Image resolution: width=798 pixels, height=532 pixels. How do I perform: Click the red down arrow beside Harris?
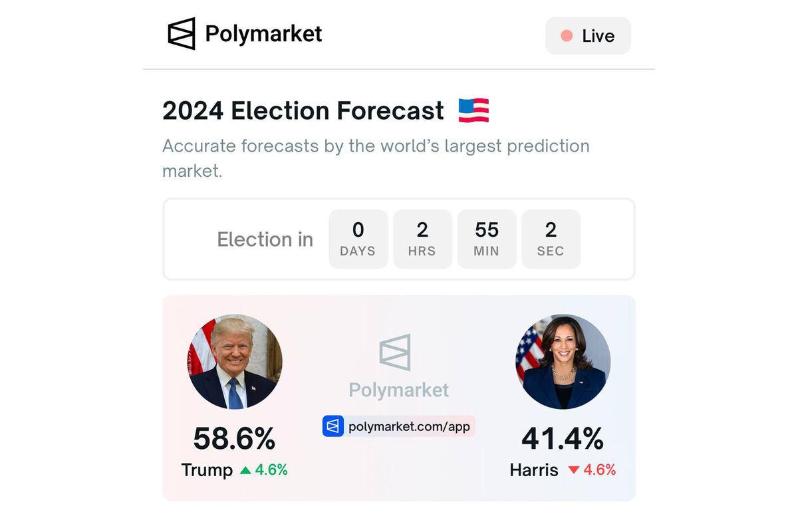pos(574,470)
